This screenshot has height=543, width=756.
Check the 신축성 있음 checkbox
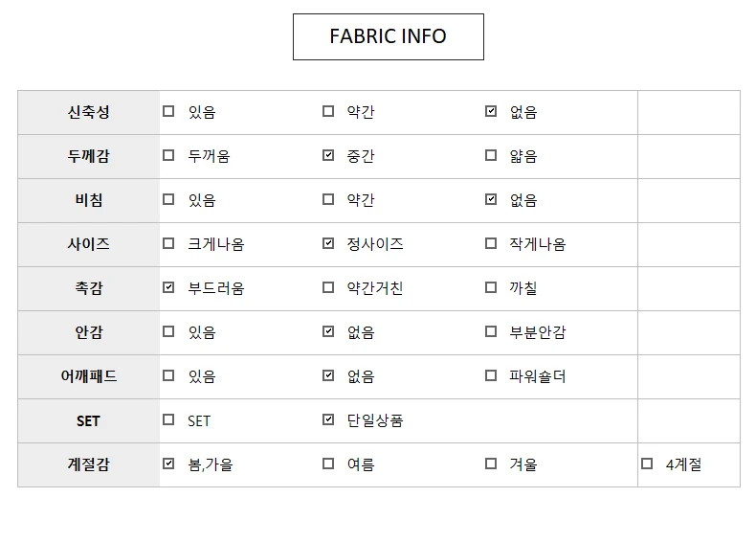tap(168, 111)
